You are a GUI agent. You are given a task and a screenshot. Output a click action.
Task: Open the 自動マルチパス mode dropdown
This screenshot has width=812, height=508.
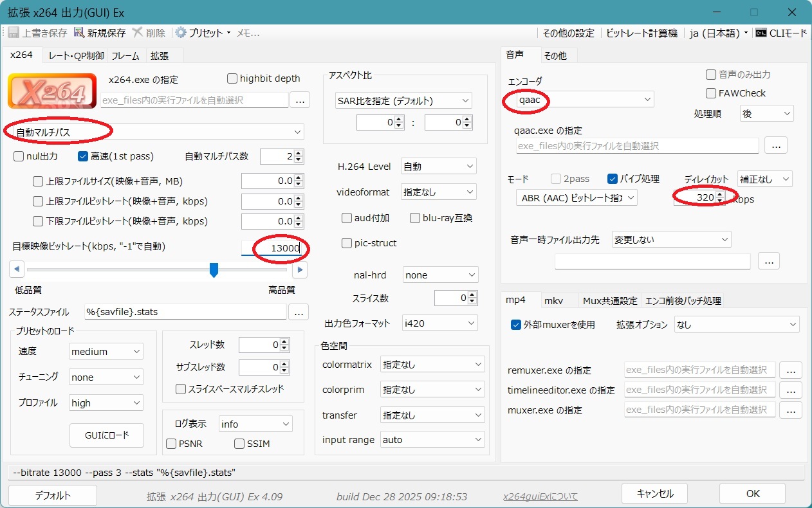pyautogui.click(x=154, y=132)
